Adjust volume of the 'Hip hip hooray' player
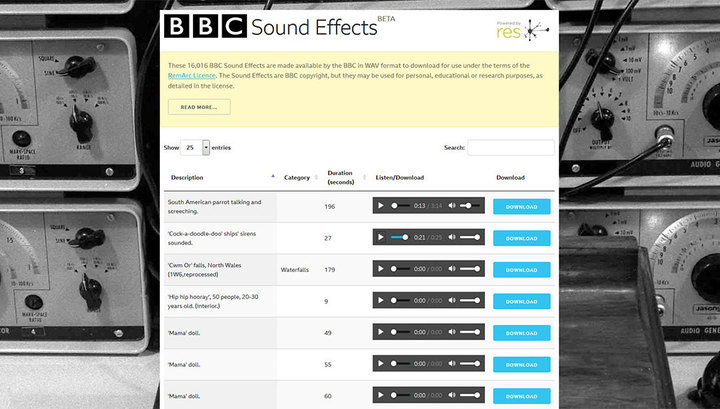The height and width of the screenshot is (409, 720). coord(470,300)
